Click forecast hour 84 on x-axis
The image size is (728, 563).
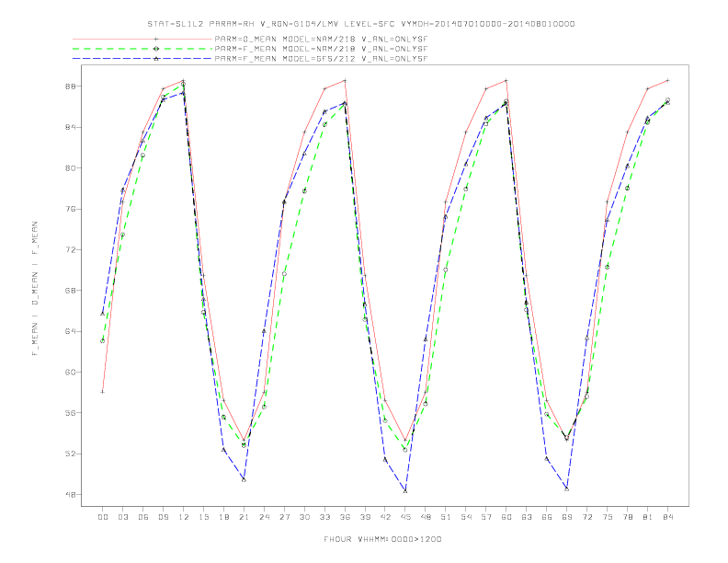(668, 517)
